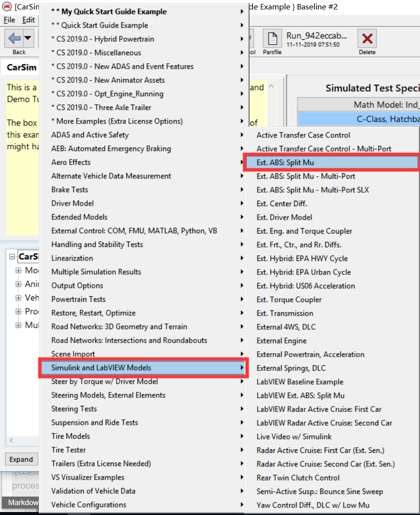Click the C-Class, Hatchback vehicle link

click(x=359, y=119)
